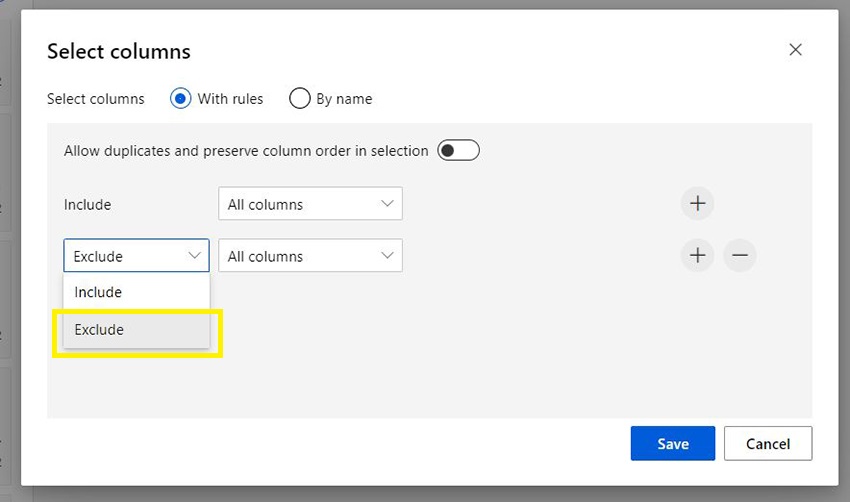Screen dimensions: 850x502
Task: Click the chevron arrow in the Exclude row's All columns box
Action: click(387, 256)
